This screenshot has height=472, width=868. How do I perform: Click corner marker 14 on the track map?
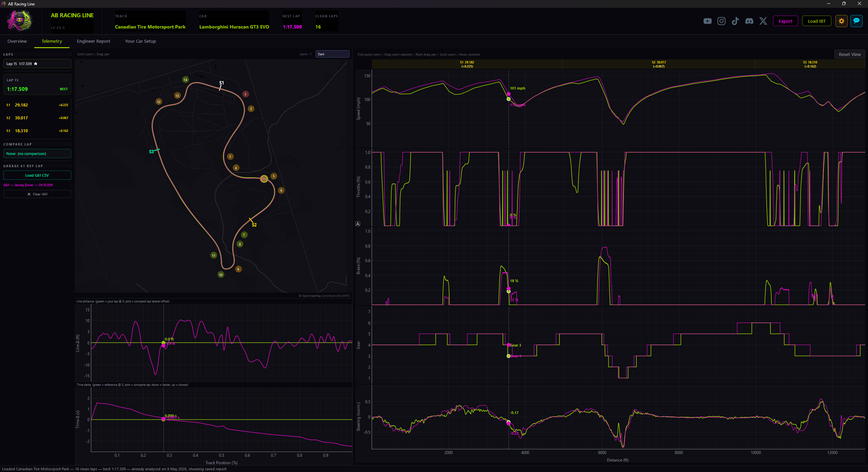(x=185, y=80)
